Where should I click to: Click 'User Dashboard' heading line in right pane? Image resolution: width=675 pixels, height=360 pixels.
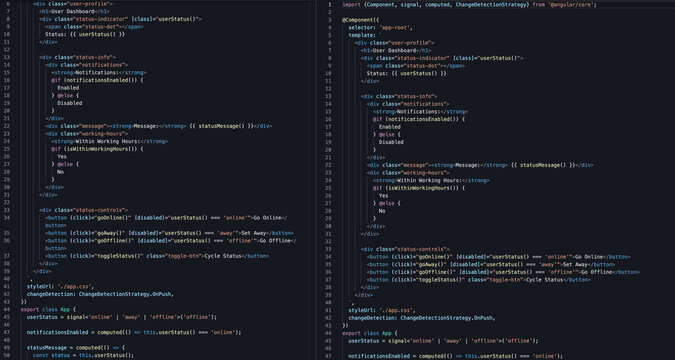tap(396, 50)
